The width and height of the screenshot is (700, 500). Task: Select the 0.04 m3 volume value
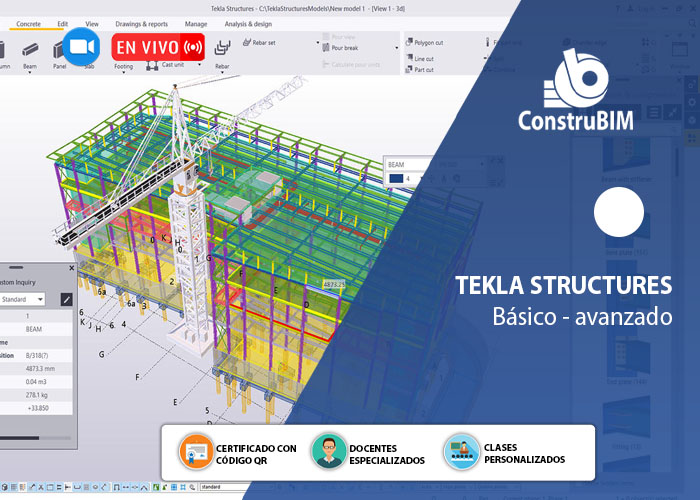[x=36, y=382]
